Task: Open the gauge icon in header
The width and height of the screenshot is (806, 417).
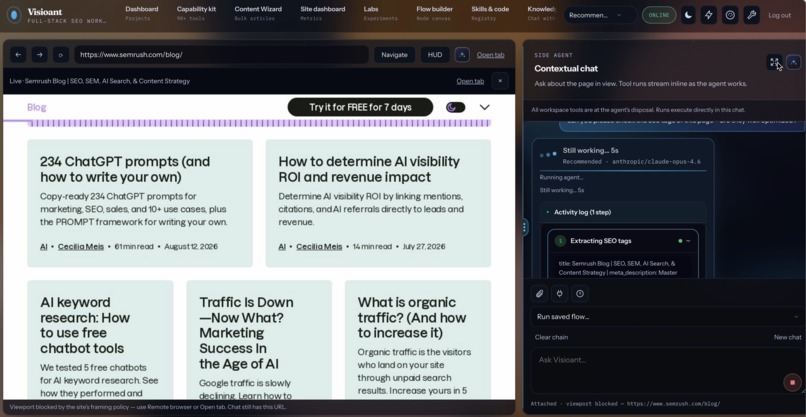Action: tap(730, 15)
